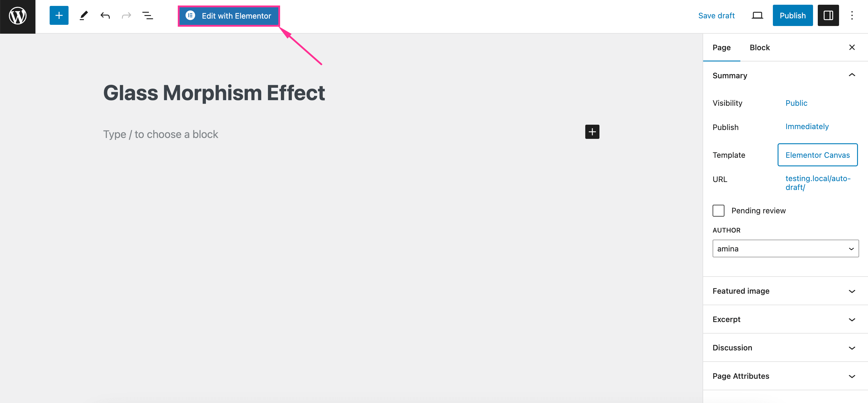Click the Add New block icon
Viewport: 868px width, 403px height.
pyautogui.click(x=59, y=15)
